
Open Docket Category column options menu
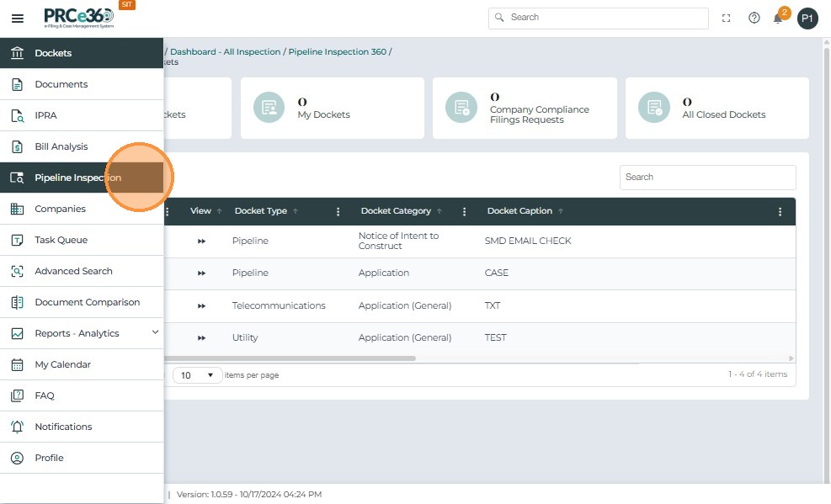point(464,212)
